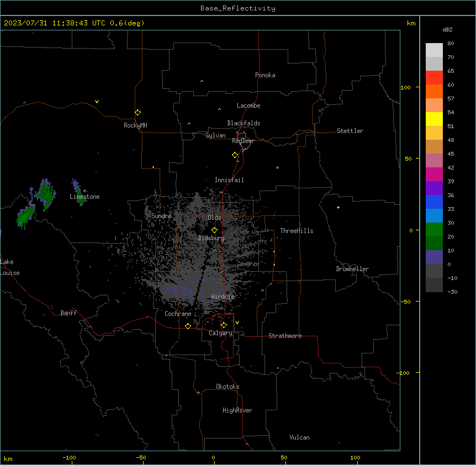Click the dBZ legend heading
The width and height of the screenshot is (476, 465).
(x=447, y=30)
